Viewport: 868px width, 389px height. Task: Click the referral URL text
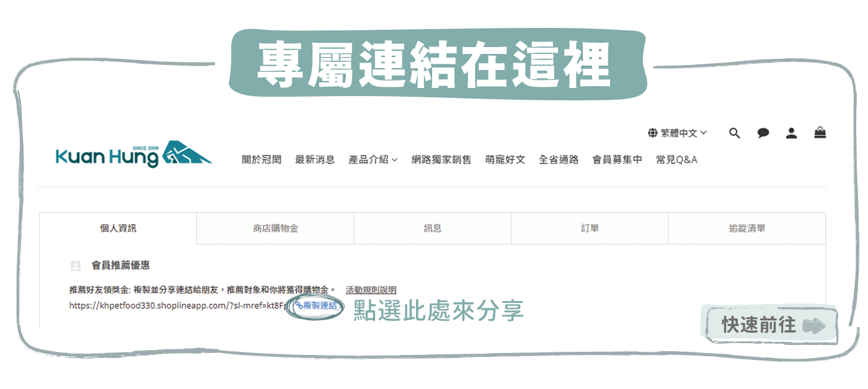click(x=177, y=305)
